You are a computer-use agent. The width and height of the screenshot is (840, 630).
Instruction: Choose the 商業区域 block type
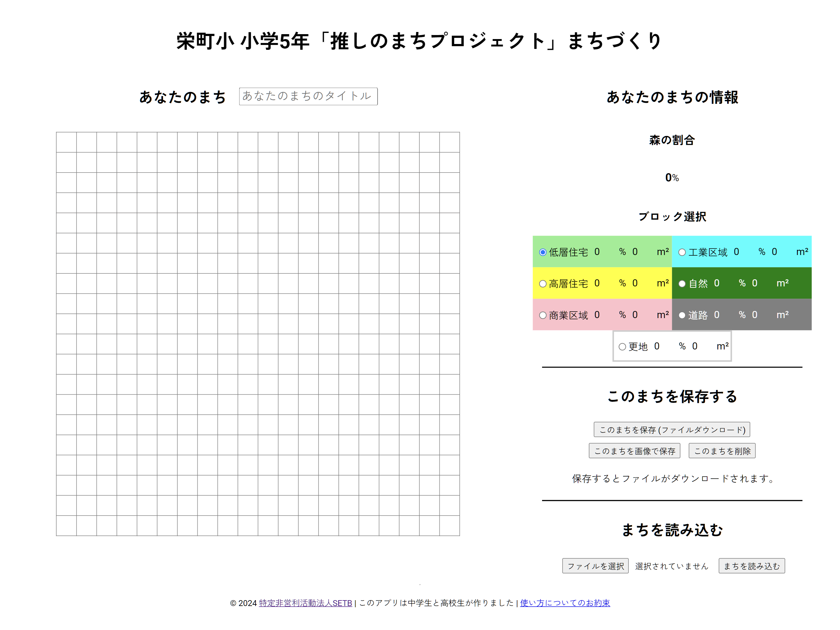(543, 315)
